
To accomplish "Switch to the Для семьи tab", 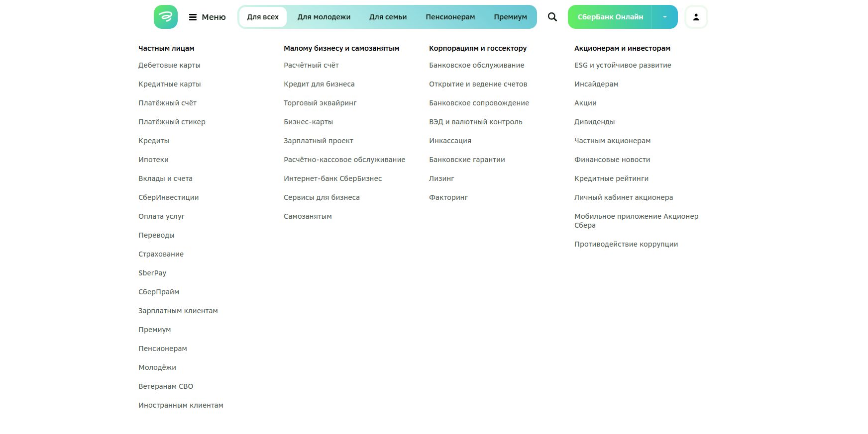I will coord(388,17).
